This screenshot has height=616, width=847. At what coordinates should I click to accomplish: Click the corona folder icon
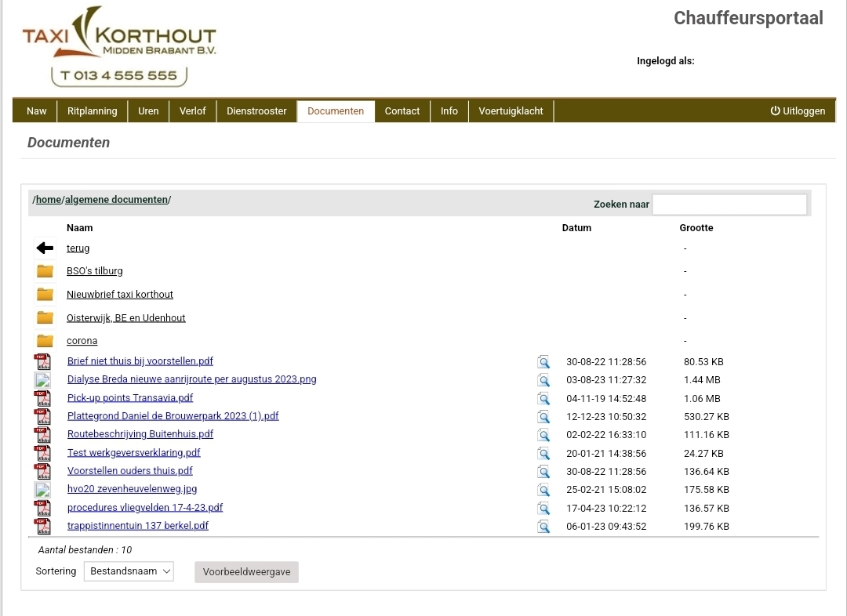pos(45,341)
